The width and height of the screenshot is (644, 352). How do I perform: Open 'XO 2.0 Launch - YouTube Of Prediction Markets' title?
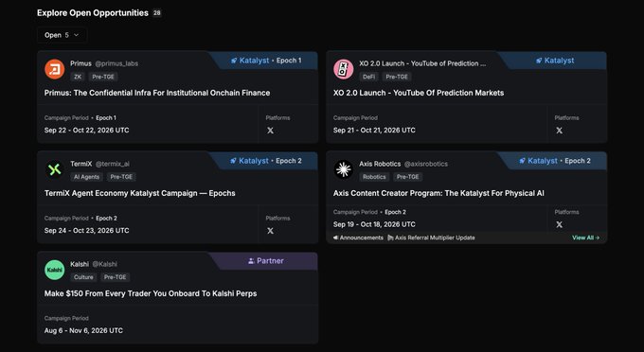pos(419,93)
